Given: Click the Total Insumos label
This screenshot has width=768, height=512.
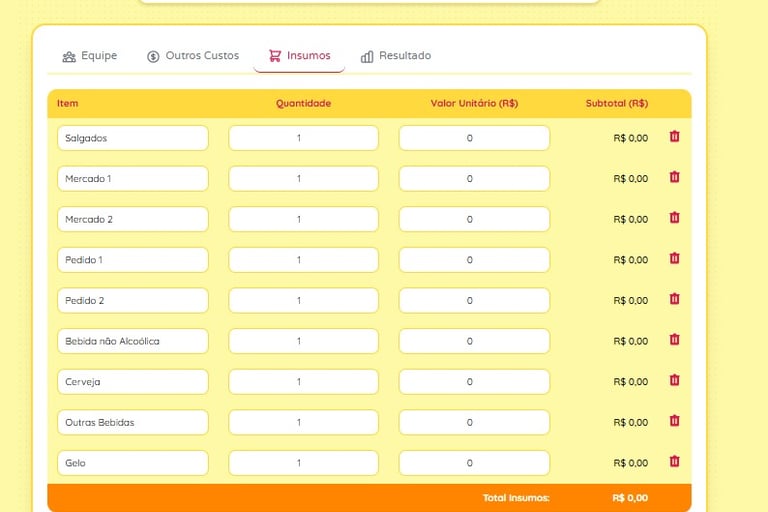Looking at the screenshot, I should [x=516, y=498].
